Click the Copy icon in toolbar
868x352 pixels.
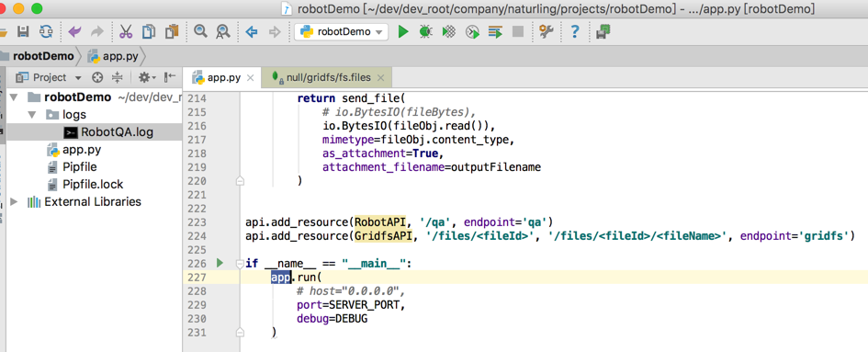(149, 31)
